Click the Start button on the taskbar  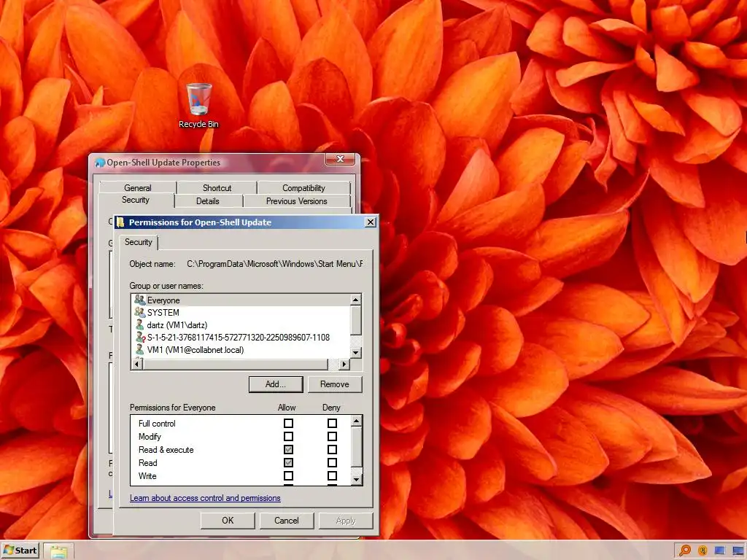coord(20,551)
